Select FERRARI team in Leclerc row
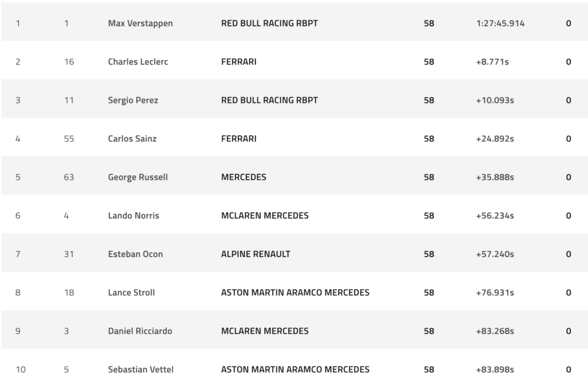 click(x=238, y=62)
